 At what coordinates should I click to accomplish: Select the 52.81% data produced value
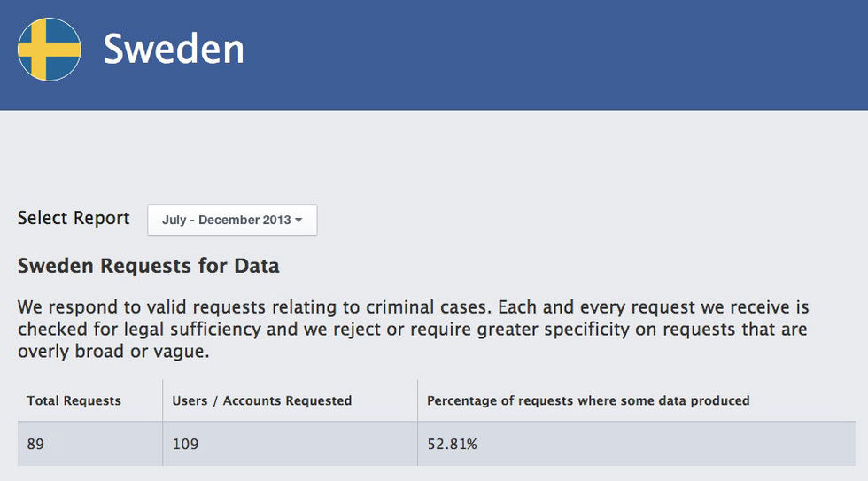[452, 444]
